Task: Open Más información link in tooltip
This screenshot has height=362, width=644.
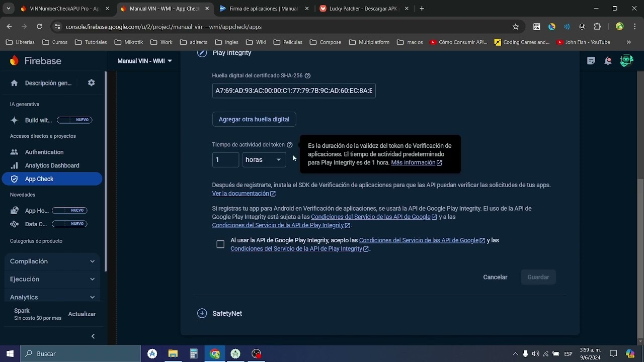Action: pyautogui.click(x=416, y=163)
